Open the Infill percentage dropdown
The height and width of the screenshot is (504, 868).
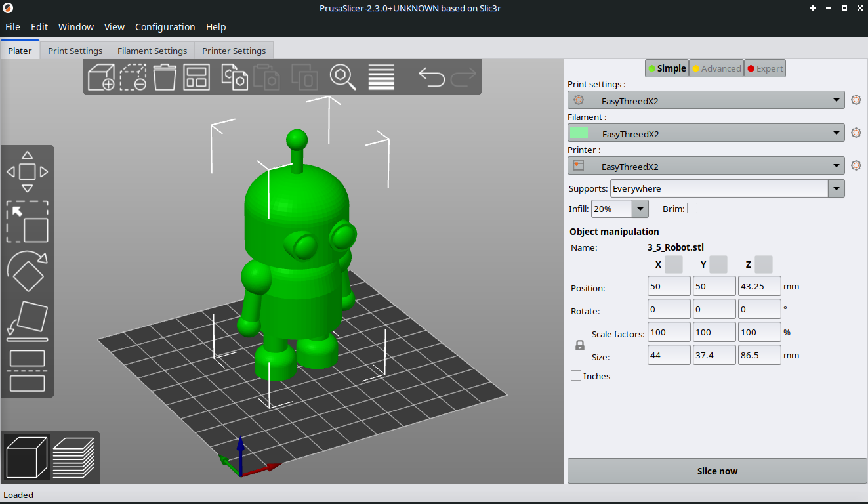pyautogui.click(x=640, y=209)
